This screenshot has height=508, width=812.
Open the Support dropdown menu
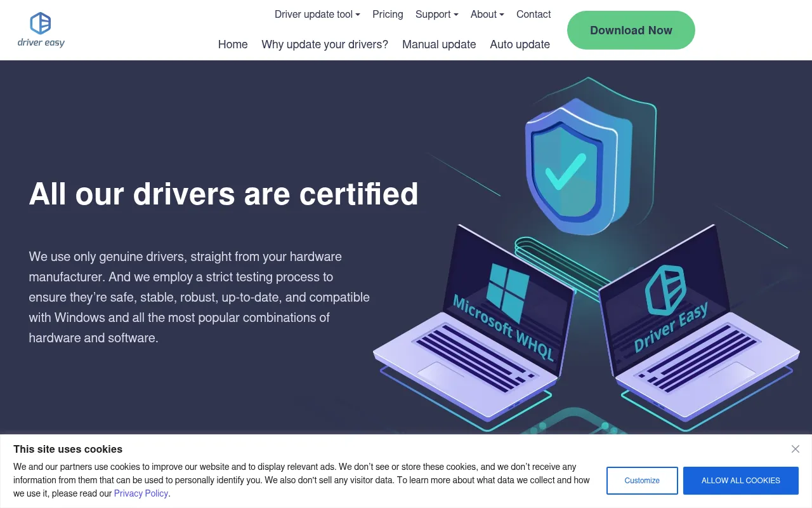tap(436, 14)
